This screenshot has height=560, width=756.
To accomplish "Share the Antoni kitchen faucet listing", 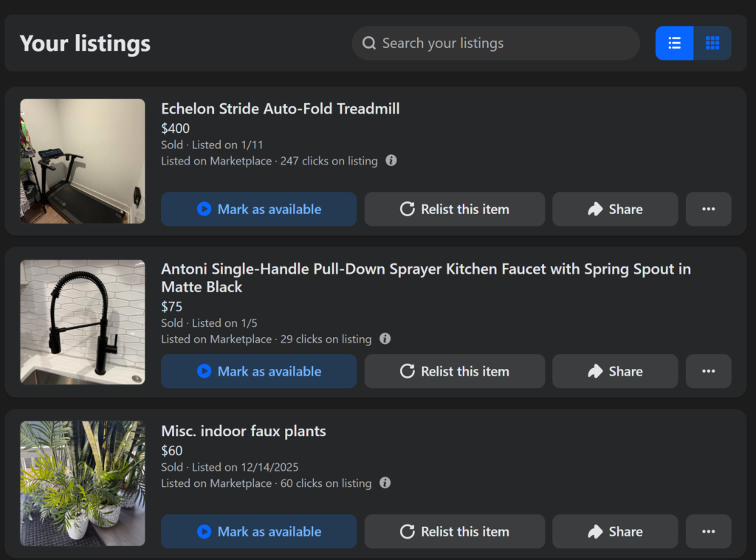I will pyautogui.click(x=614, y=372).
